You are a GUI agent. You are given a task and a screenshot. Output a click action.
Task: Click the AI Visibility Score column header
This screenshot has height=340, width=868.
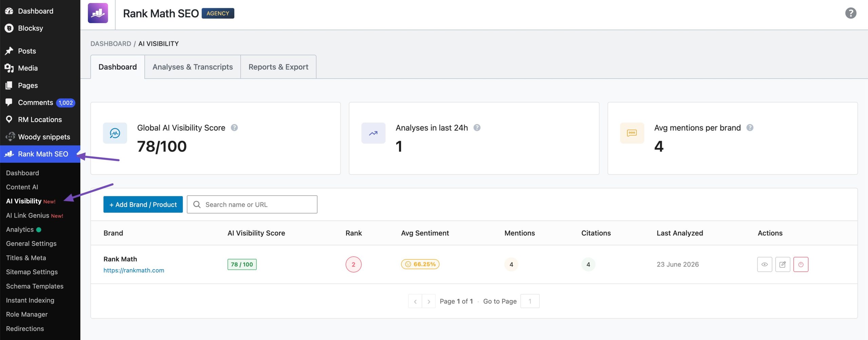pos(256,233)
